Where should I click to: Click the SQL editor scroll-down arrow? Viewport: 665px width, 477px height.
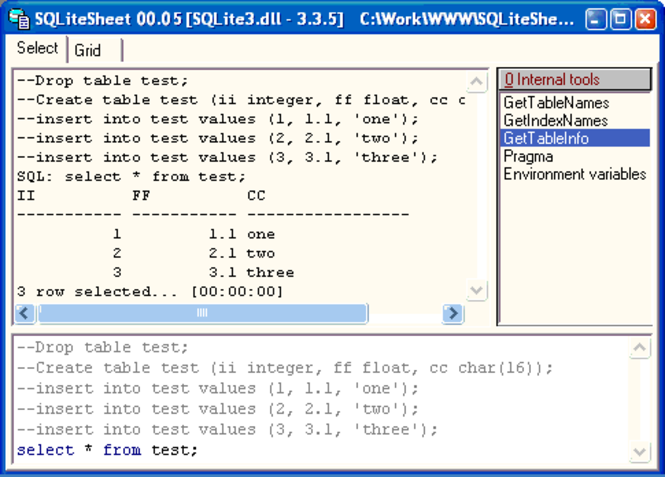point(639,452)
